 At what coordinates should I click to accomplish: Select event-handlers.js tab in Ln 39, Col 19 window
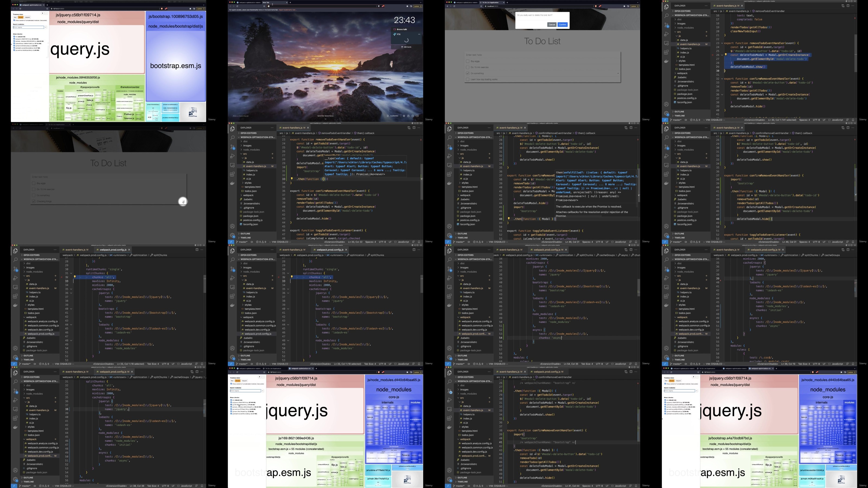[x=727, y=249]
